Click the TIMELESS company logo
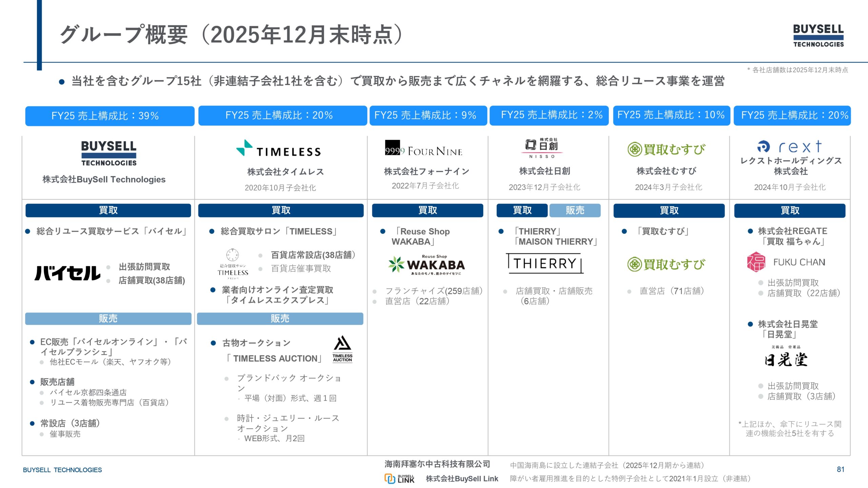This screenshot has width=868, height=488. coord(279,148)
